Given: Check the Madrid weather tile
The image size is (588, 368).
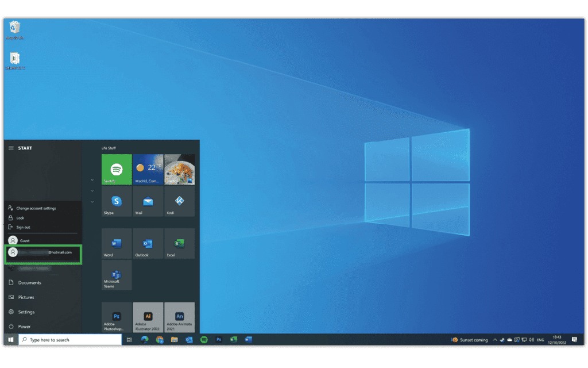Looking at the screenshot, I should tap(148, 169).
